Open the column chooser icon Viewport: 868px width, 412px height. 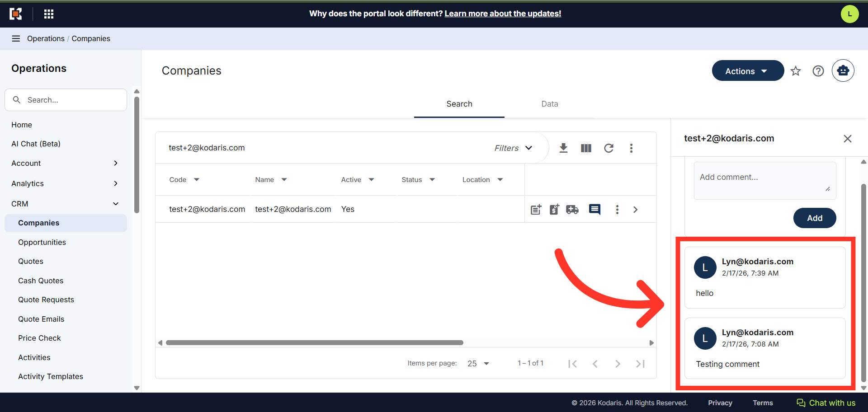point(586,148)
